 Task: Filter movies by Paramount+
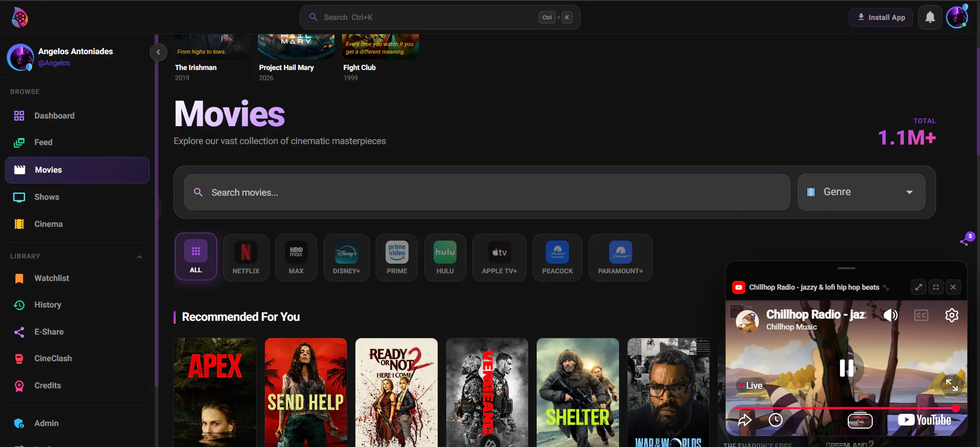click(x=620, y=257)
